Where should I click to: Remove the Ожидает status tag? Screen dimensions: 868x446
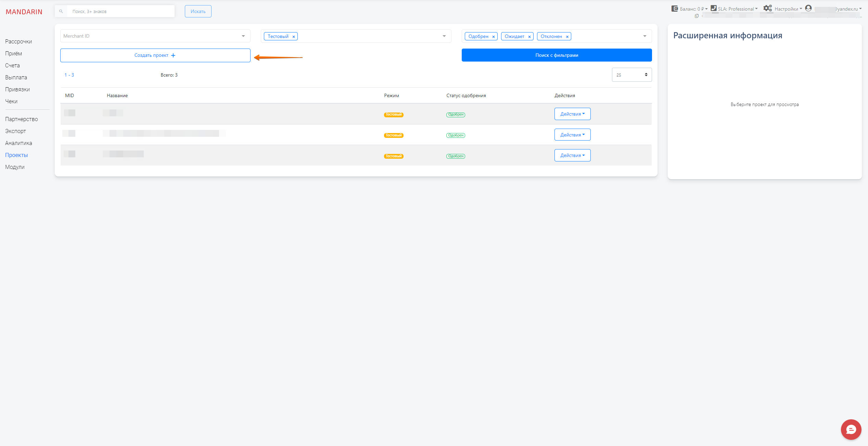pyautogui.click(x=529, y=37)
